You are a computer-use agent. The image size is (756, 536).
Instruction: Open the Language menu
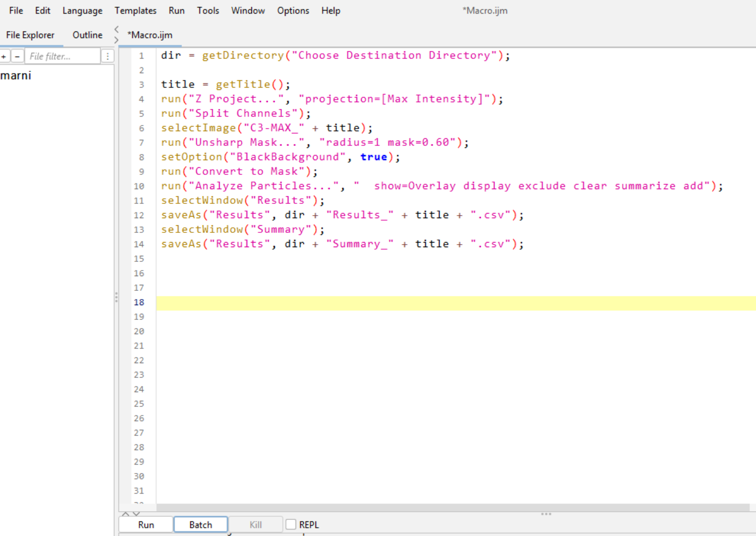click(82, 11)
